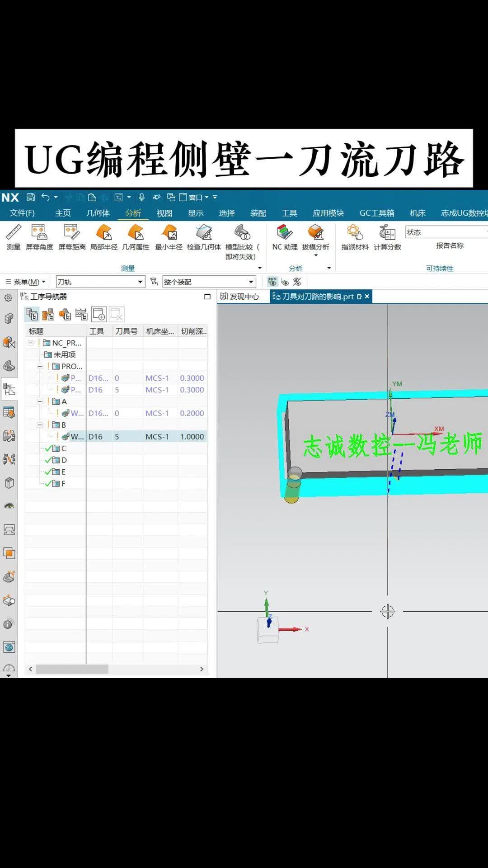Open the GC工具箱 ribbon tab
The height and width of the screenshot is (868, 488).
point(377,213)
